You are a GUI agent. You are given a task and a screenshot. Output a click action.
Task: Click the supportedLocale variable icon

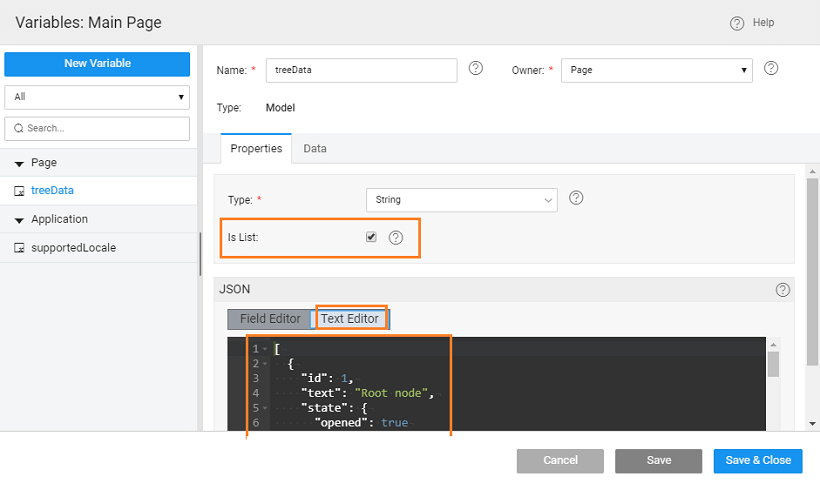[19, 248]
